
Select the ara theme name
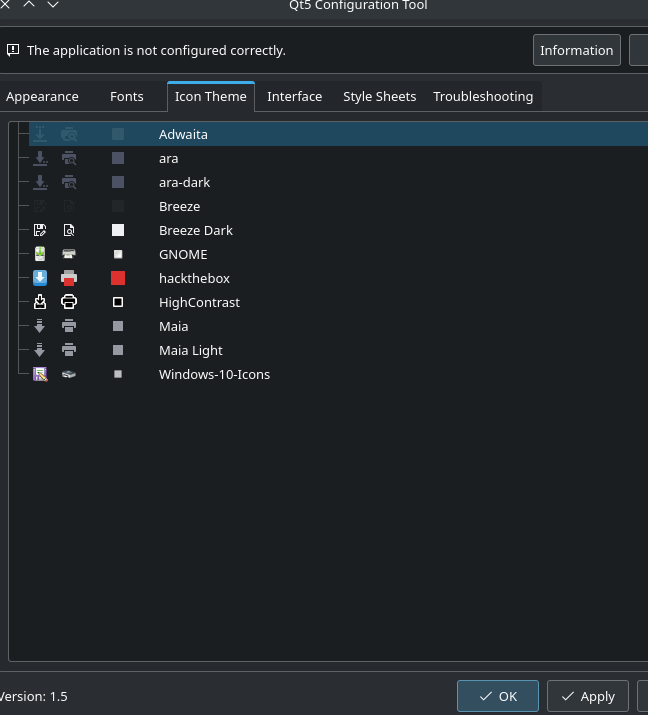click(x=168, y=159)
